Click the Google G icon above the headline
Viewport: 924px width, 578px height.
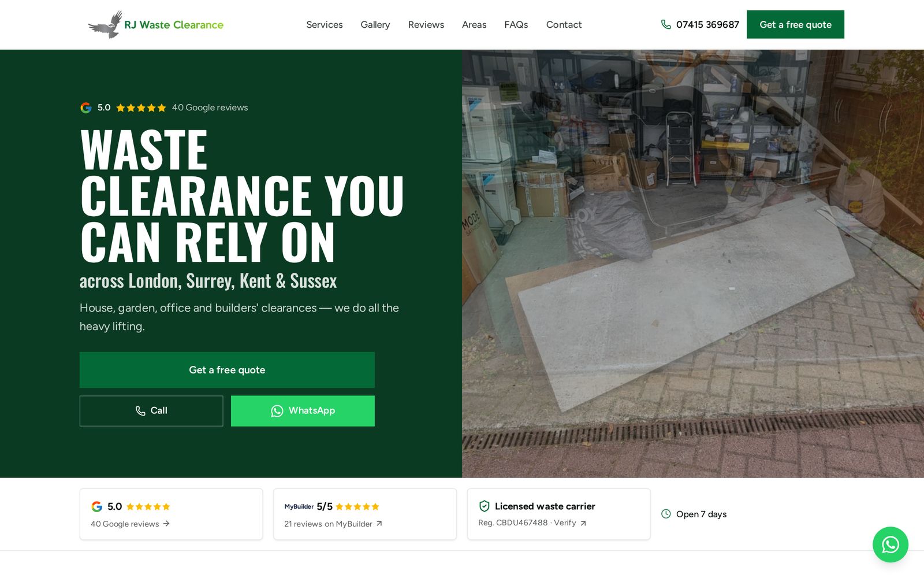86,108
